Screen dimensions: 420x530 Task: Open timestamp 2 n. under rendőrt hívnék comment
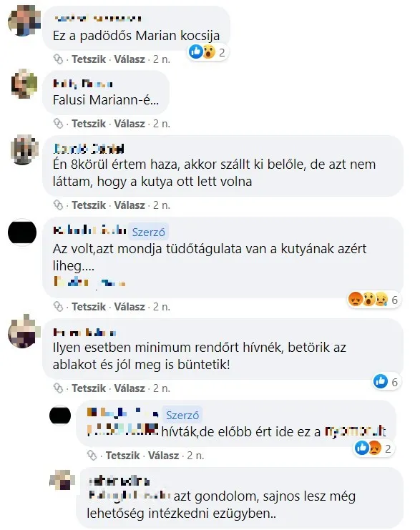(x=162, y=388)
